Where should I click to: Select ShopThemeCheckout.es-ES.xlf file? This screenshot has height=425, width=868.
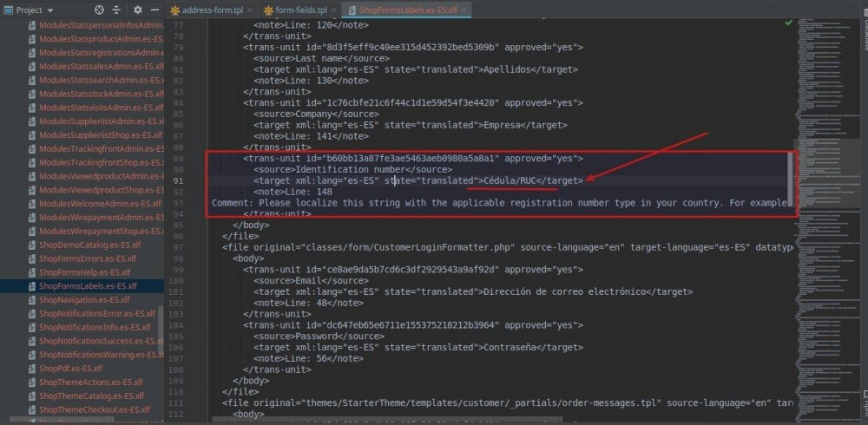point(94,409)
